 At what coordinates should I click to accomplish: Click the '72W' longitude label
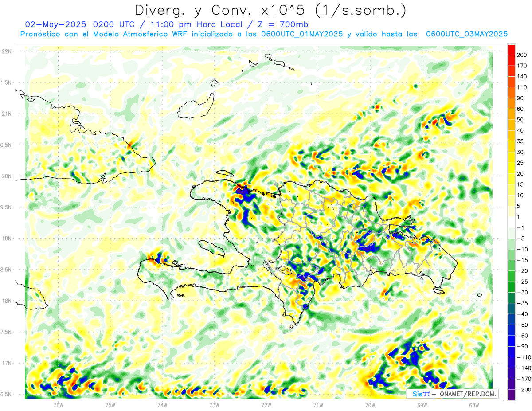tap(266, 405)
